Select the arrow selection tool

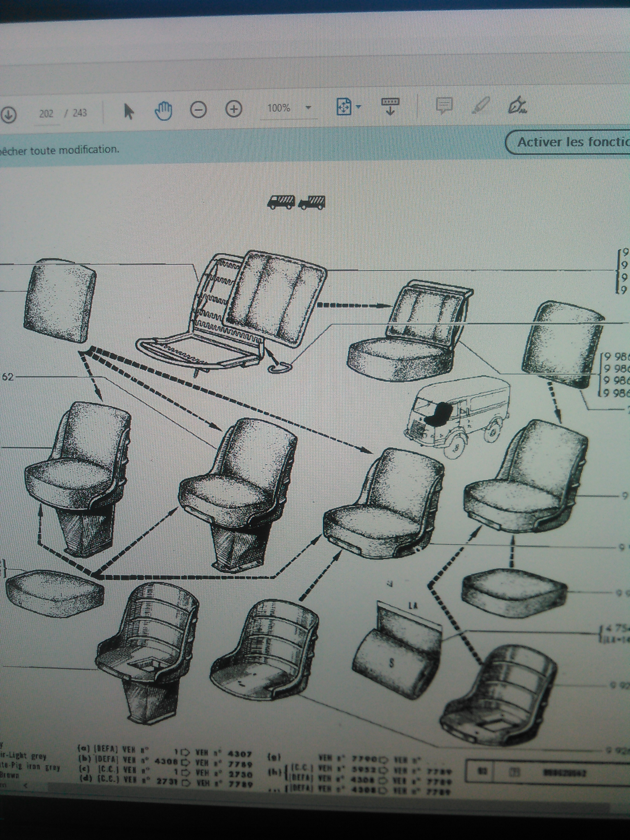[128, 111]
